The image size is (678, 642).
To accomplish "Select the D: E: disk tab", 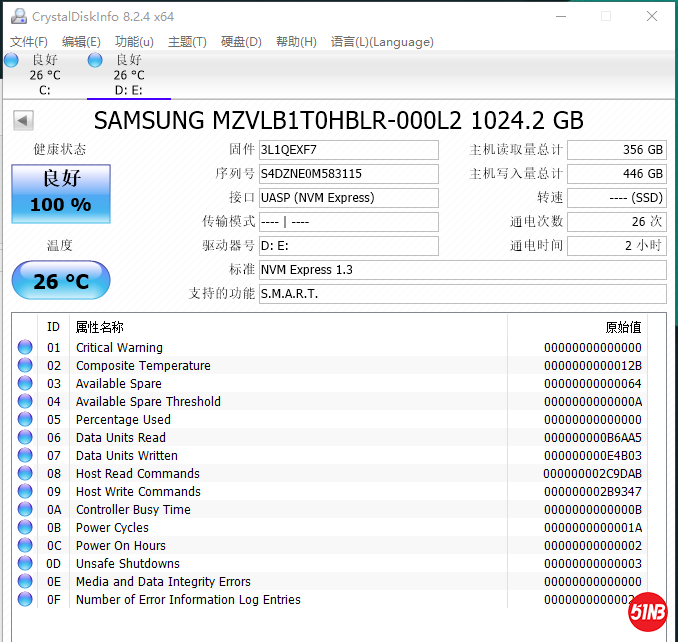I will coord(128,75).
